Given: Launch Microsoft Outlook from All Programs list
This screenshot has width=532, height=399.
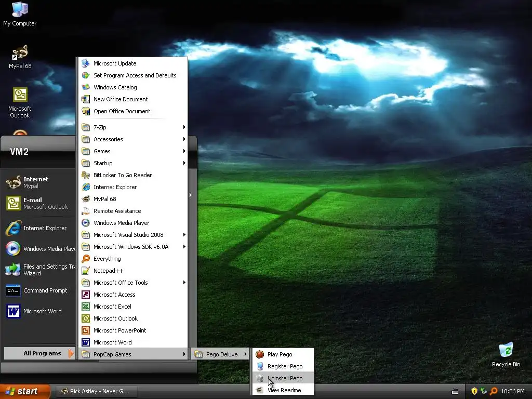Looking at the screenshot, I should coord(133,318).
